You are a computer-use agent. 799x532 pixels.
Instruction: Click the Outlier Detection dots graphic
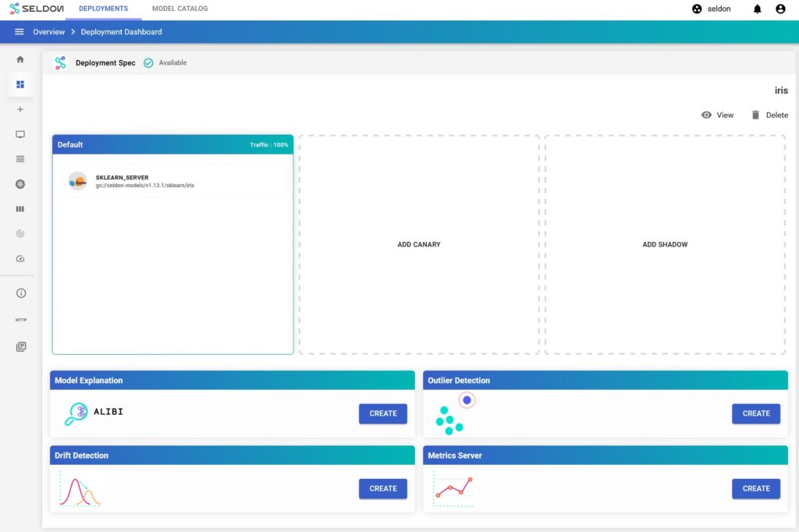[x=455, y=413]
